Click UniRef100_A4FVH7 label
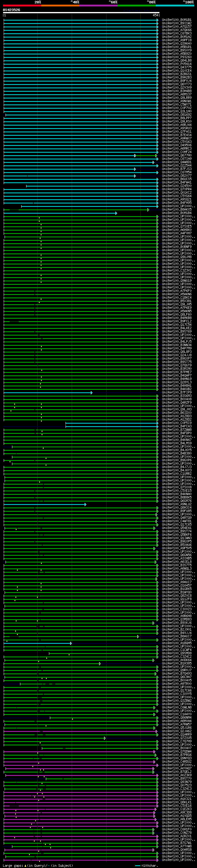This screenshot has height=868, width=197. (x=177, y=233)
